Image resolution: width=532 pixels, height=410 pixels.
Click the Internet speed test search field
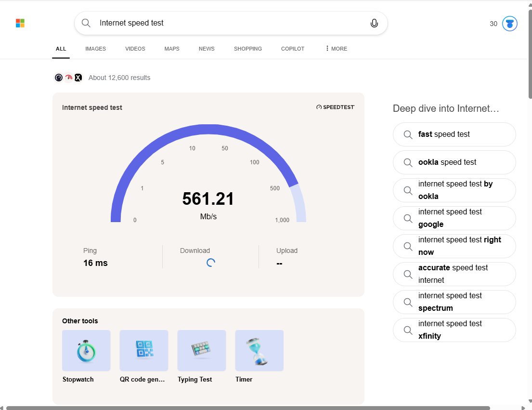231,23
